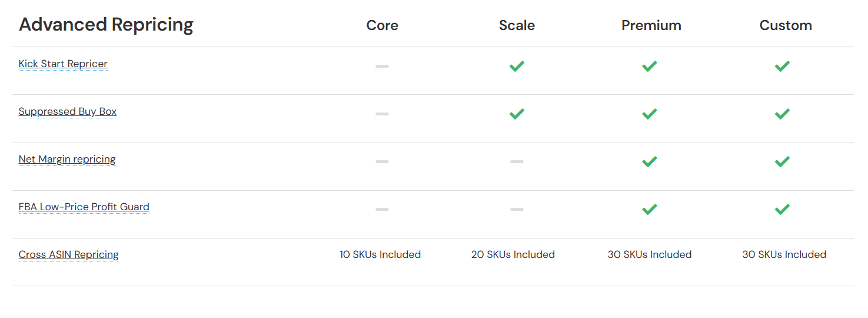Click Scale checkmark for Suppressed Buy Box
This screenshot has height=318, width=868.
tap(517, 114)
